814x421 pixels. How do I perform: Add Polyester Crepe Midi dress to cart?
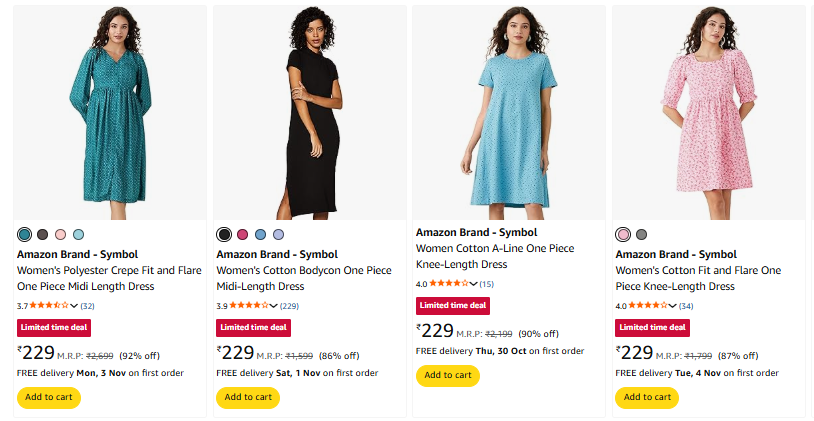click(48, 397)
